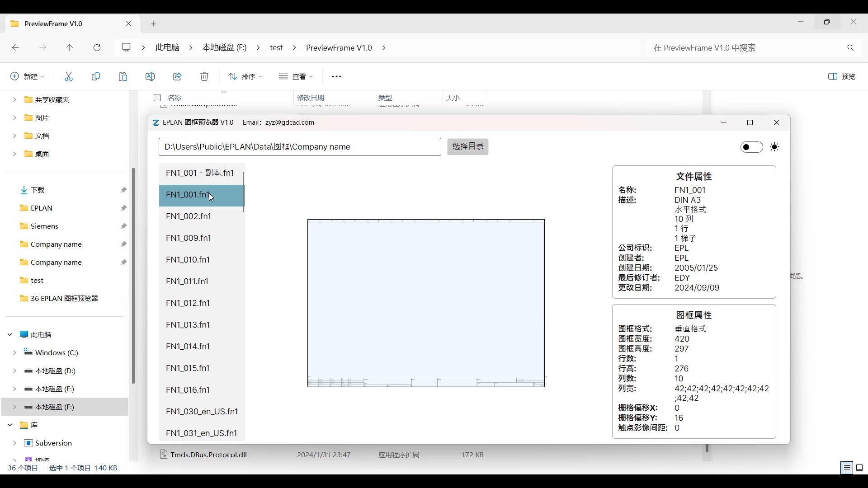This screenshot has height=488, width=868.
Task: Toggle the 预览 preview pane button
Action: coord(842,77)
